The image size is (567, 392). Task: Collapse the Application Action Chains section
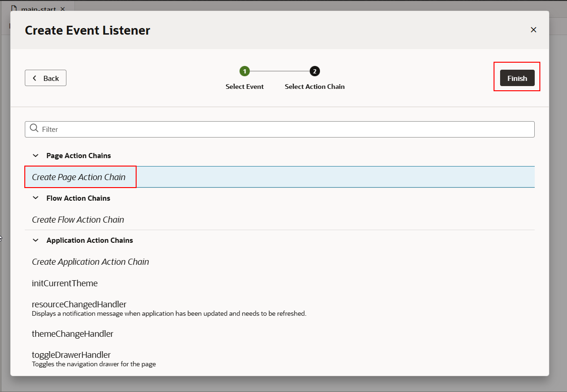pyautogui.click(x=36, y=240)
